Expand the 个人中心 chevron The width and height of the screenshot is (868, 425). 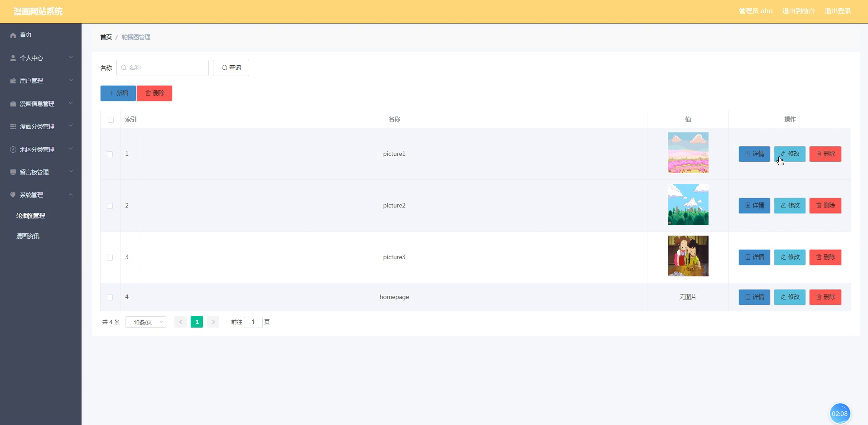tap(71, 58)
